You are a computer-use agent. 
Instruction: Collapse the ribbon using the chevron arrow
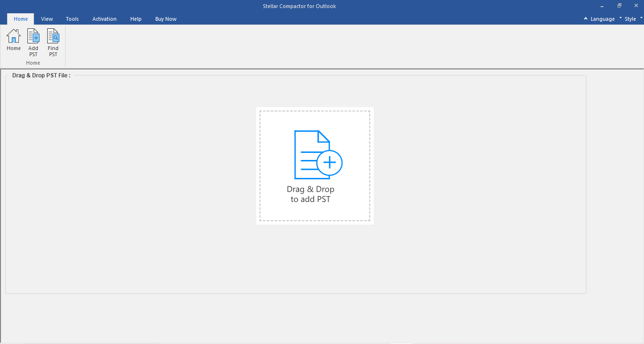585,18
